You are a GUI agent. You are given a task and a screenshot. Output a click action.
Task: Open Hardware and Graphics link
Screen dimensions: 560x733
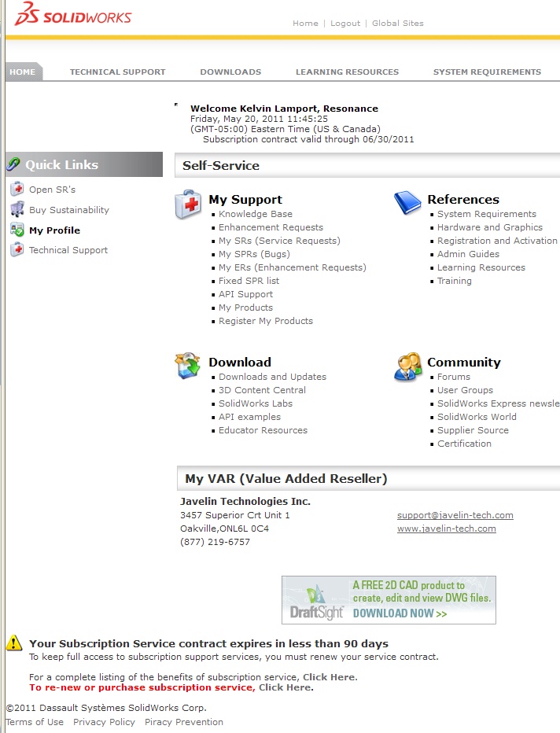point(490,227)
